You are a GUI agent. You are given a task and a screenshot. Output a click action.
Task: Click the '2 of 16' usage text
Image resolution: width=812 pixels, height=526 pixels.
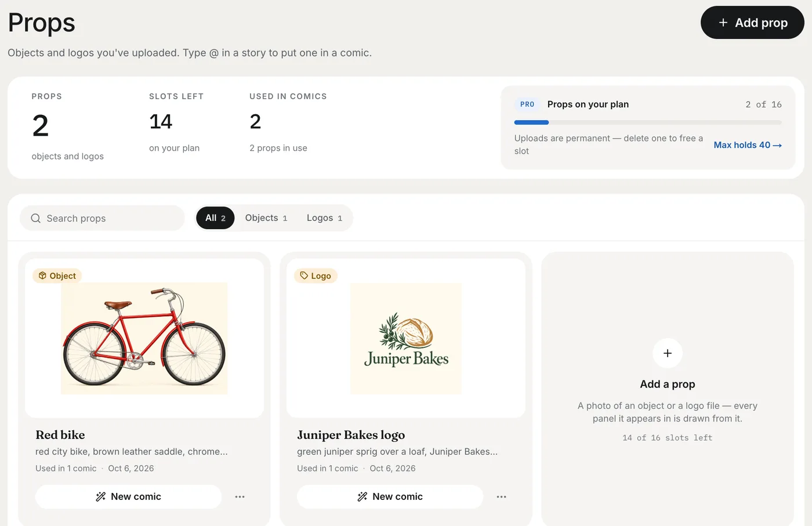point(763,104)
